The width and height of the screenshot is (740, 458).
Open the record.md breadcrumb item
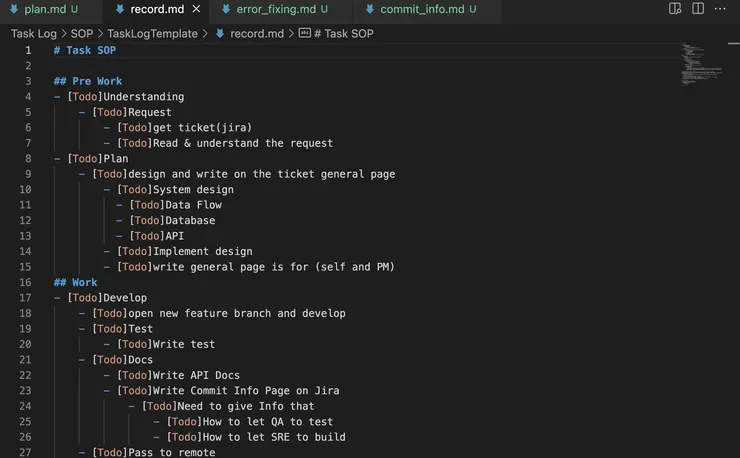[257, 34]
